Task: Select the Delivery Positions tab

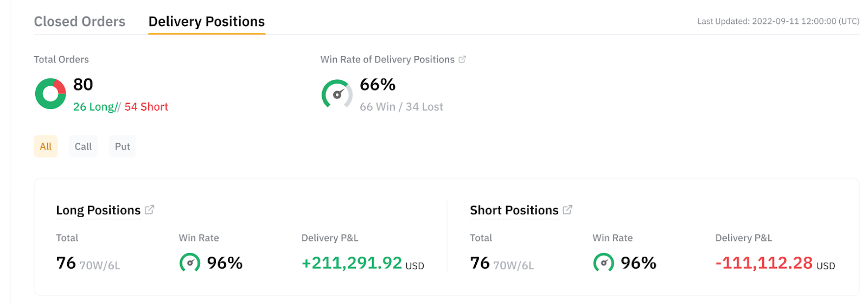Action: 206,22
